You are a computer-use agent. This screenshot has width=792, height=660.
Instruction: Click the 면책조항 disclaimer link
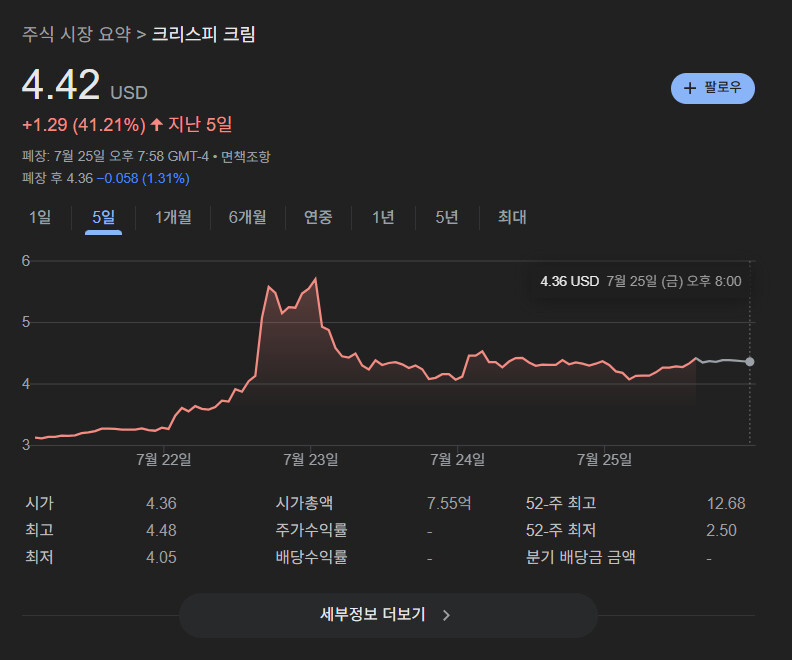pyautogui.click(x=245, y=156)
